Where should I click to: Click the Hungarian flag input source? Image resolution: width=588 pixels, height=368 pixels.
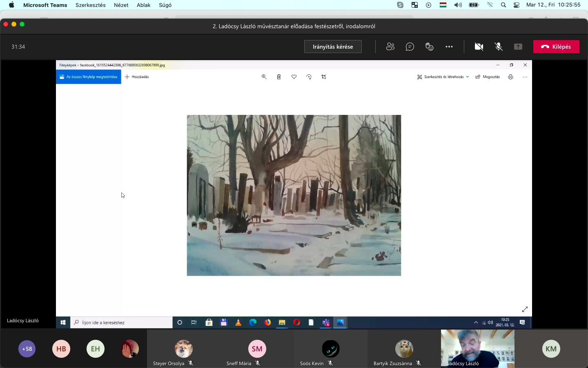(x=443, y=5)
